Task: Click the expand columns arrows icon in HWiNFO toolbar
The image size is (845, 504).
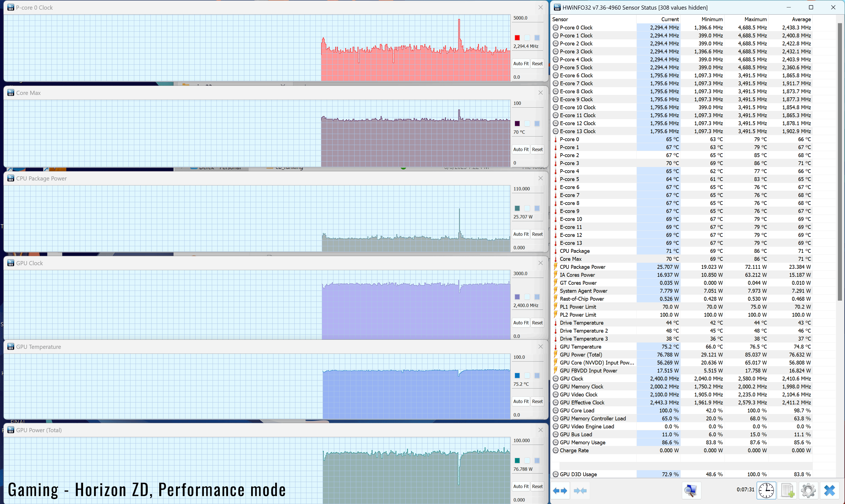Action: click(560, 491)
